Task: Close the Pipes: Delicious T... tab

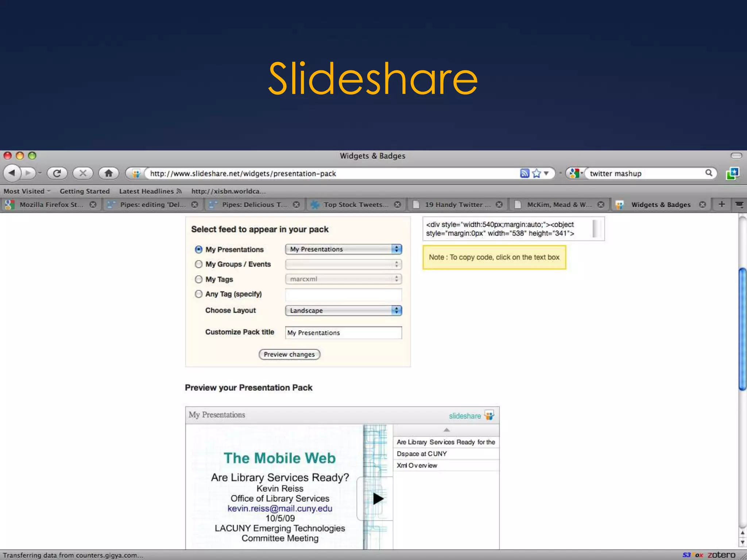Action: click(x=297, y=205)
